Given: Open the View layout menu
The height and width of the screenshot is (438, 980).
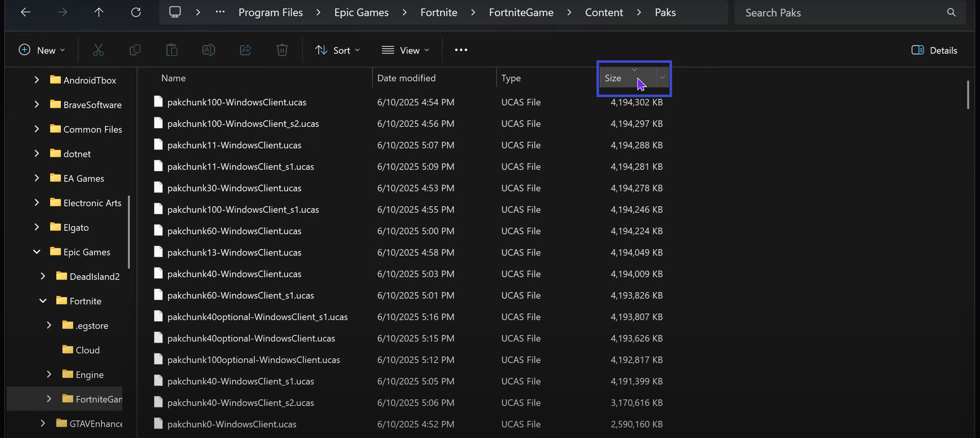Looking at the screenshot, I should pyautogui.click(x=405, y=50).
